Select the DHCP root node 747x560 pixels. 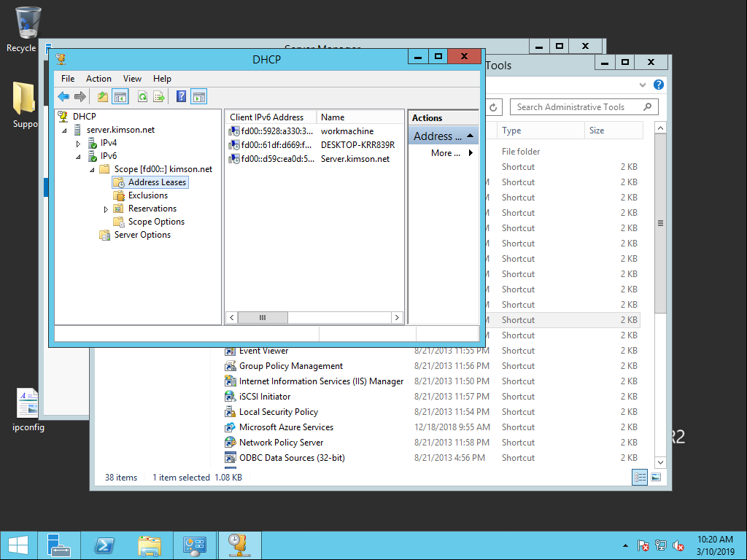[85, 116]
